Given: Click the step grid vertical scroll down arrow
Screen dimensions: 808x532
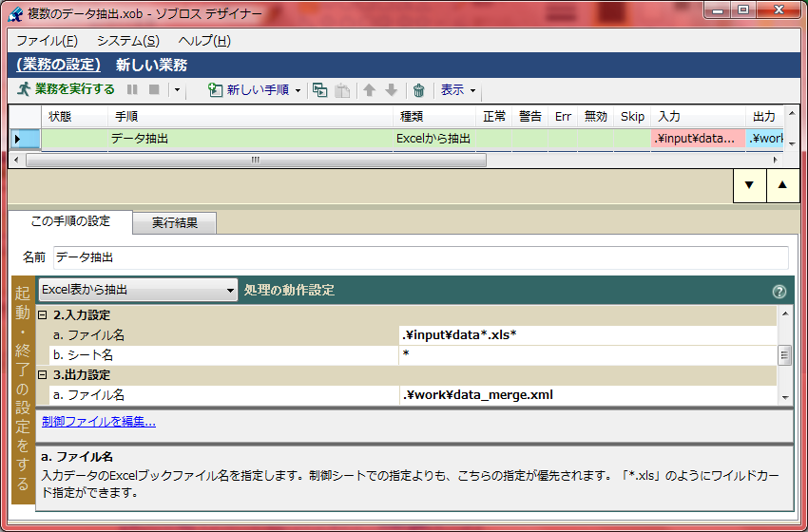Looking at the screenshot, I should (x=791, y=144).
